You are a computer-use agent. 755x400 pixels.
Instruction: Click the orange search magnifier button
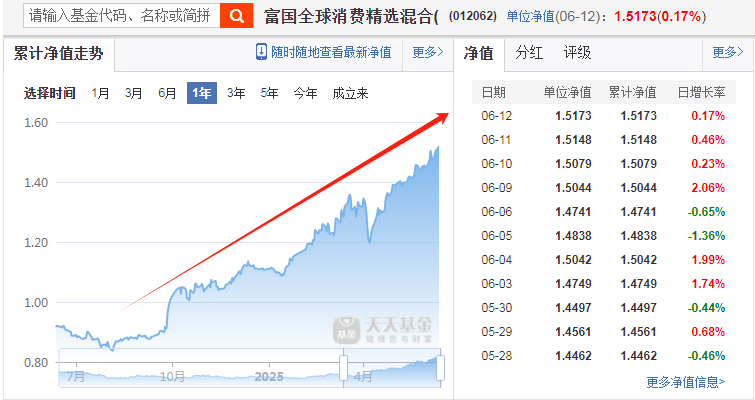(236, 16)
